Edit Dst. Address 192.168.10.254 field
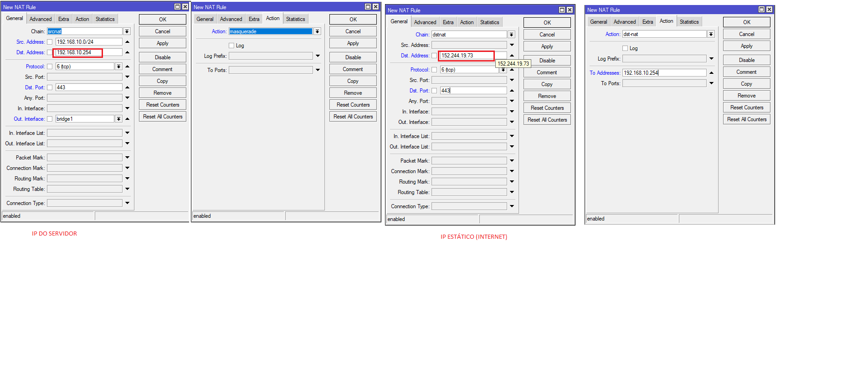The image size is (868, 390). point(89,52)
